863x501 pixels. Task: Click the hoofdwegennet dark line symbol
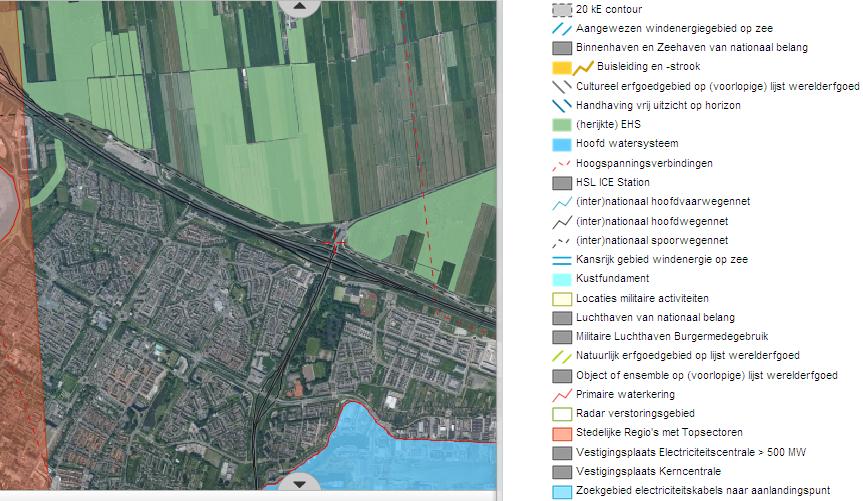click(562, 222)
